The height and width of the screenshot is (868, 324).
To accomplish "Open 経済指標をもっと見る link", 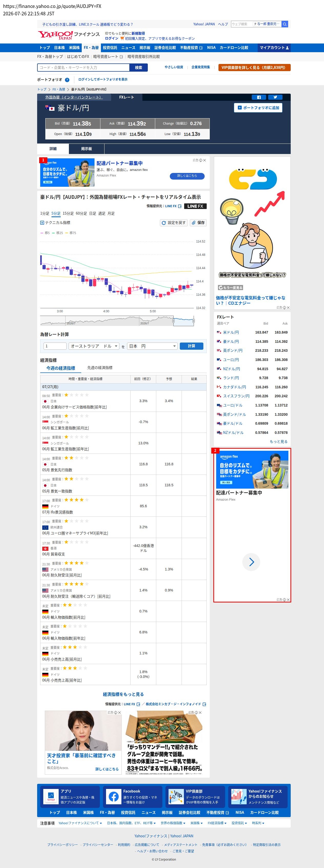I will [x=123, y=694].
